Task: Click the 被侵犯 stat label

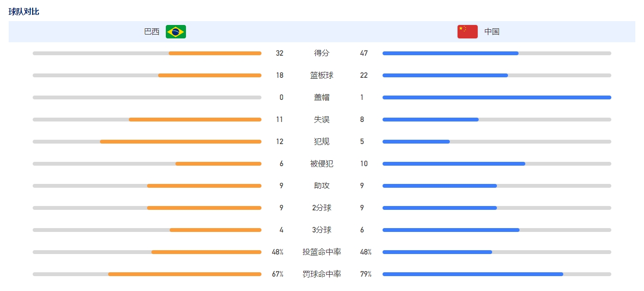Action: coord(322,164)
